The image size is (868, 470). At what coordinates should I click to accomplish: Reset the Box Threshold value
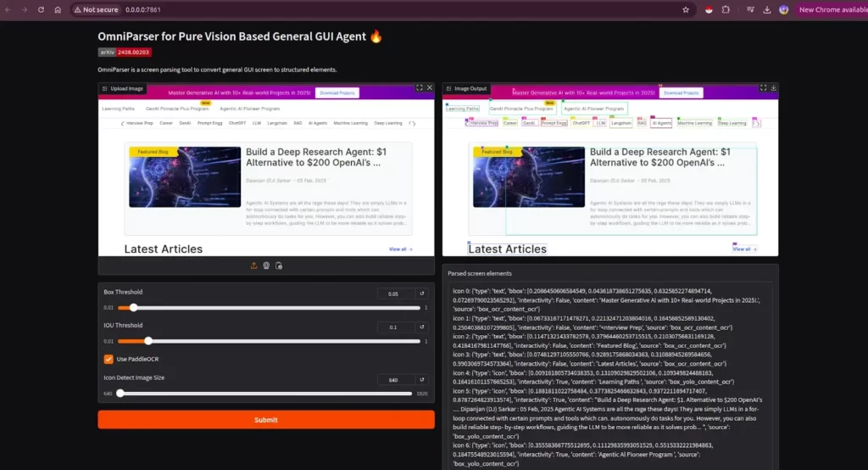click(422, 294)
